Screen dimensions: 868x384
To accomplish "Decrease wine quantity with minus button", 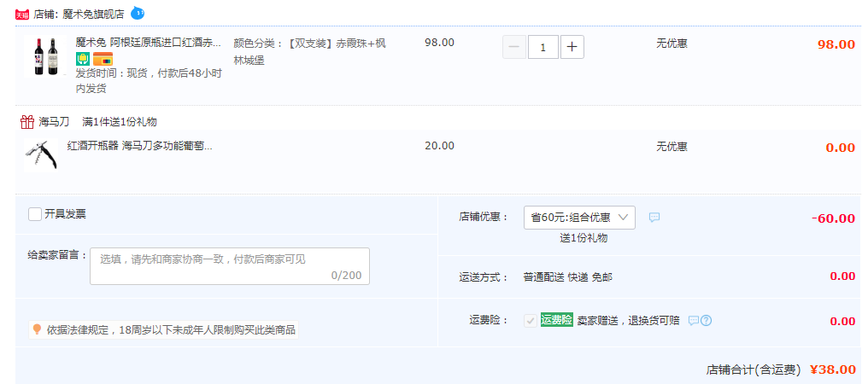I will (x=514, y=47).
